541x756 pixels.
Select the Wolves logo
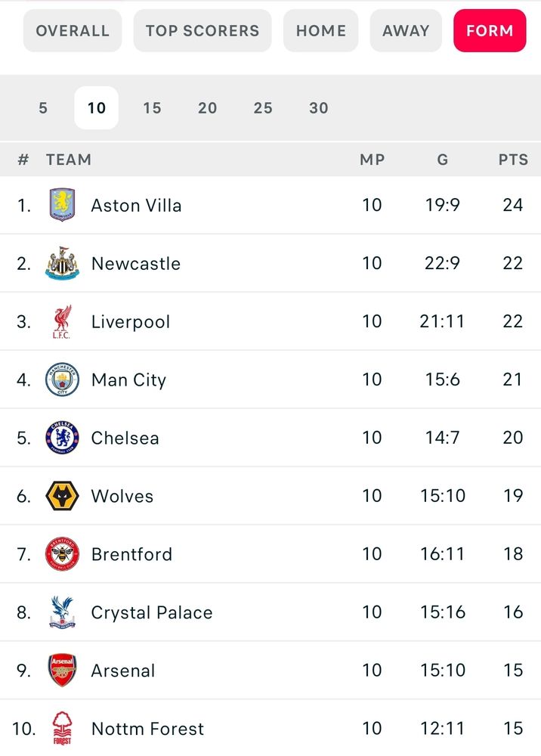click(x=62, y=496)
